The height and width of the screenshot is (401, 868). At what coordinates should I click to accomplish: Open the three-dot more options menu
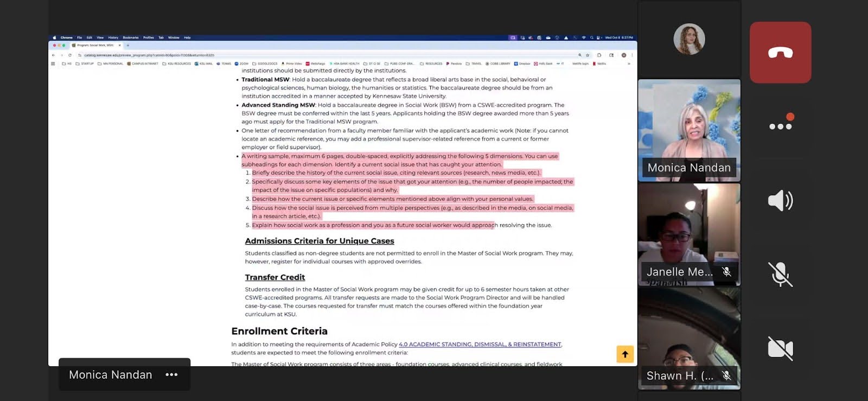click(x=780, y=126)
